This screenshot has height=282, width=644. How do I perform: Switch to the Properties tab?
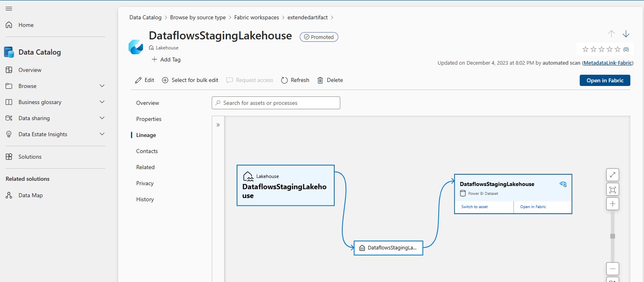click(149, 119)
